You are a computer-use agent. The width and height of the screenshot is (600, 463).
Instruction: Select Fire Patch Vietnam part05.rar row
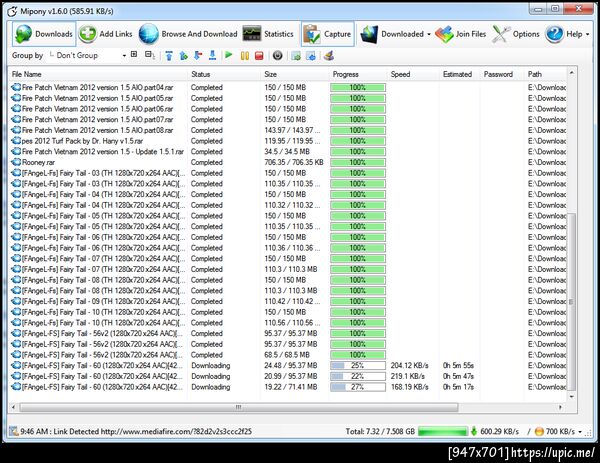[288, 98]
